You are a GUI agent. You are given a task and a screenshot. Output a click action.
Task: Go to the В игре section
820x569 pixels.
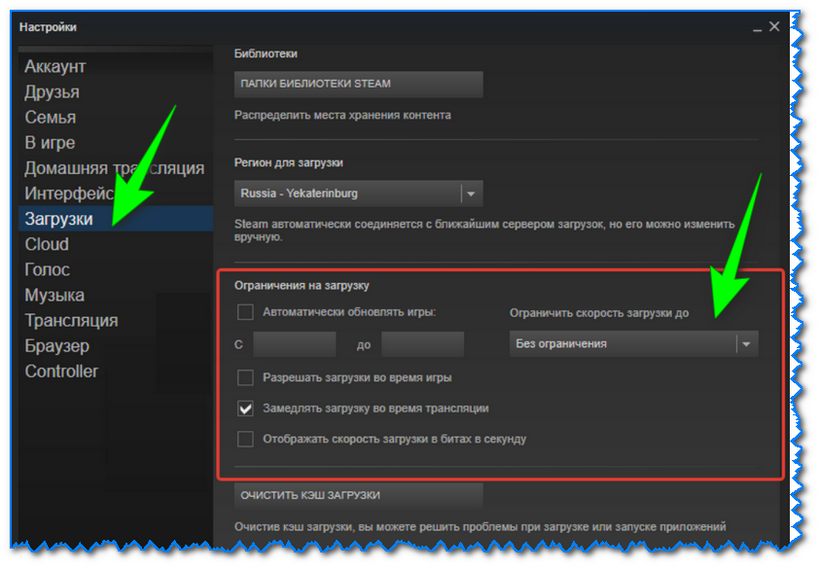(50, 143)
